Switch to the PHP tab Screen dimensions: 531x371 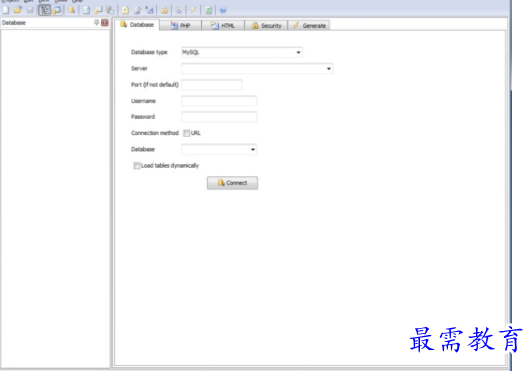coord(180,25)
